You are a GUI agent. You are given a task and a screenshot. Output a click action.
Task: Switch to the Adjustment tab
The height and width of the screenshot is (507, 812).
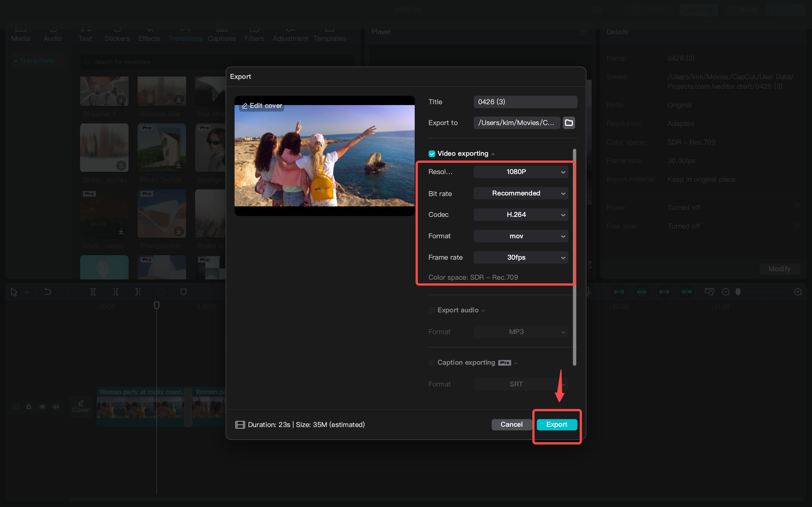pos(290,32)
